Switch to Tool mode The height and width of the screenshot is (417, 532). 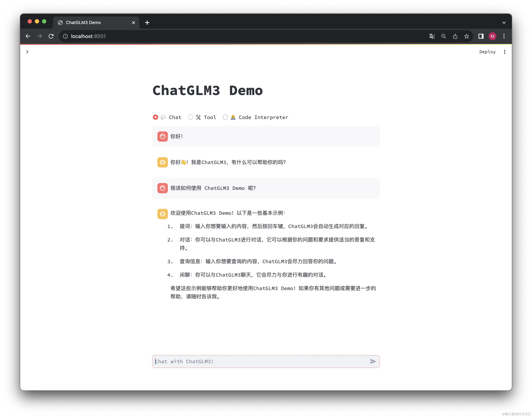coord(190,117)
